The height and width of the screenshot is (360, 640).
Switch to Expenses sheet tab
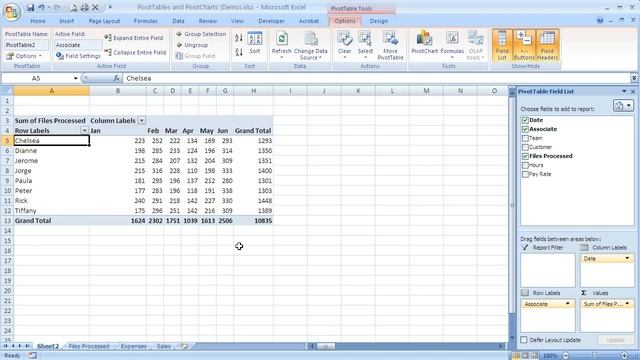click(x=133, y=346)
